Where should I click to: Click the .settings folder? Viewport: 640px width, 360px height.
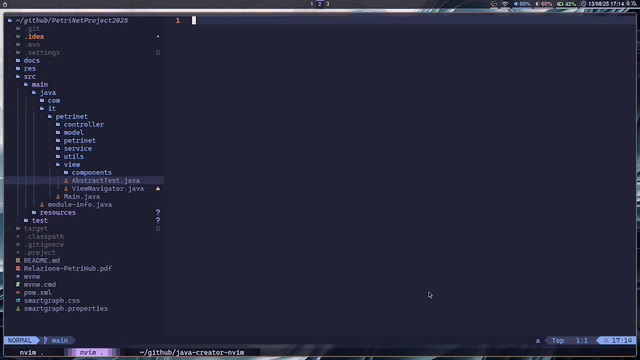tap(42, 53)
